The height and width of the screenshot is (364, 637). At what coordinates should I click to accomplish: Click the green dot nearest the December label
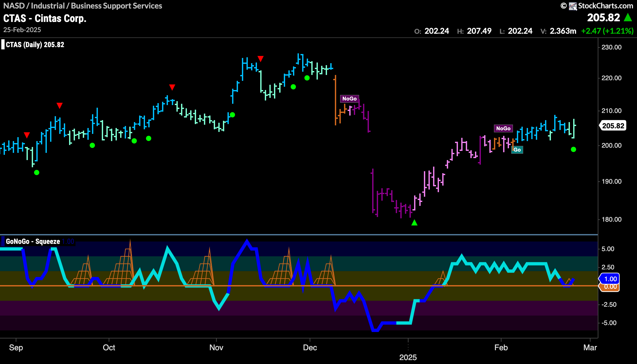[x=307, y=78]
